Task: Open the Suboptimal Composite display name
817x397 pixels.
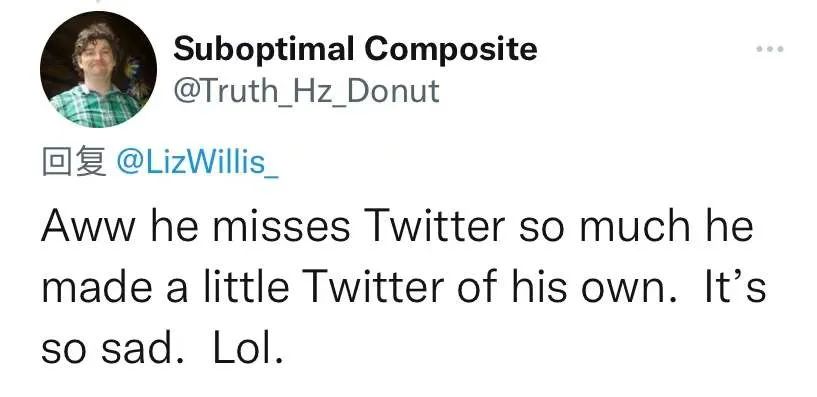Action: [x=355, y=49]
